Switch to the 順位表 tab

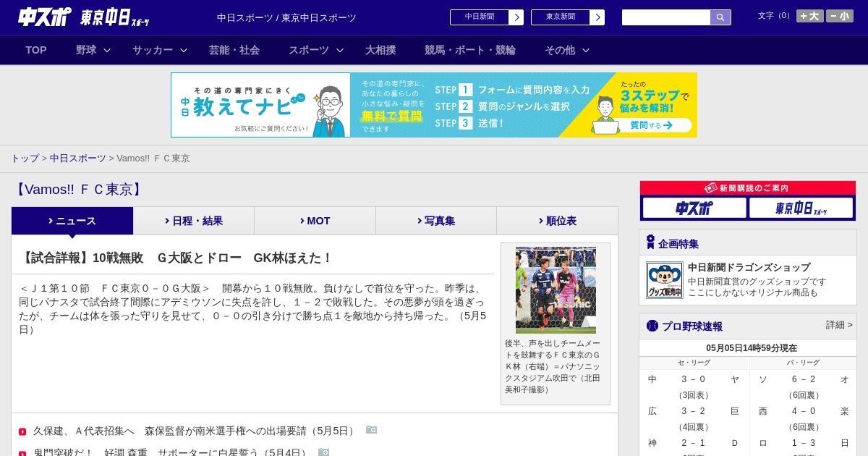coord(557,221)
